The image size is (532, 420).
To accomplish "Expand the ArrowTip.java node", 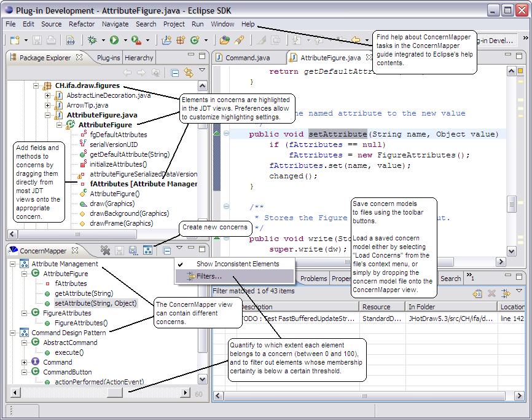I will click(47, 105).
